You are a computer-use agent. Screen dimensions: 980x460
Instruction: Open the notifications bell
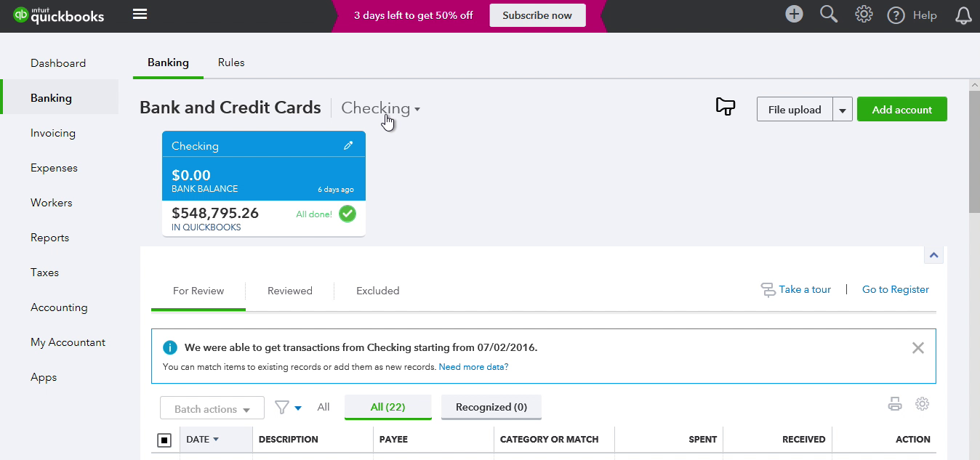tap(963, 15)
